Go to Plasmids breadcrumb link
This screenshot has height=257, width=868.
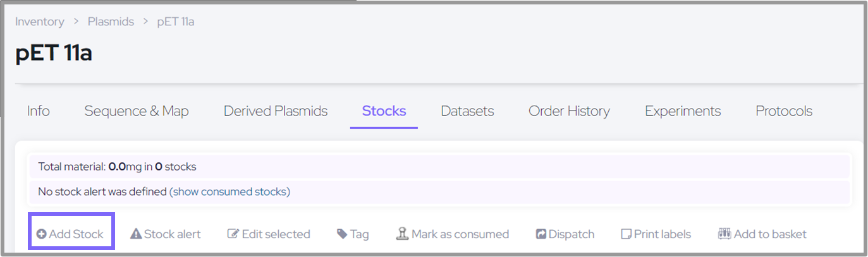(x=111, y=21)
